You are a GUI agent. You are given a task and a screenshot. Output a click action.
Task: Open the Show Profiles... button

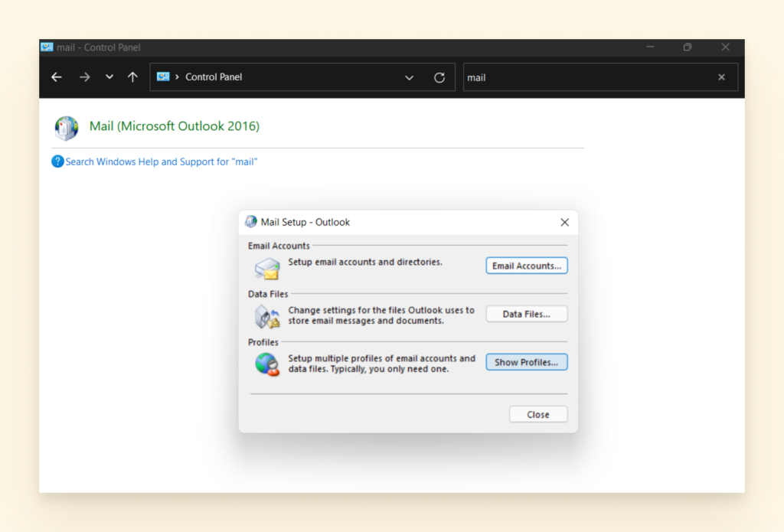coord(527,362)
